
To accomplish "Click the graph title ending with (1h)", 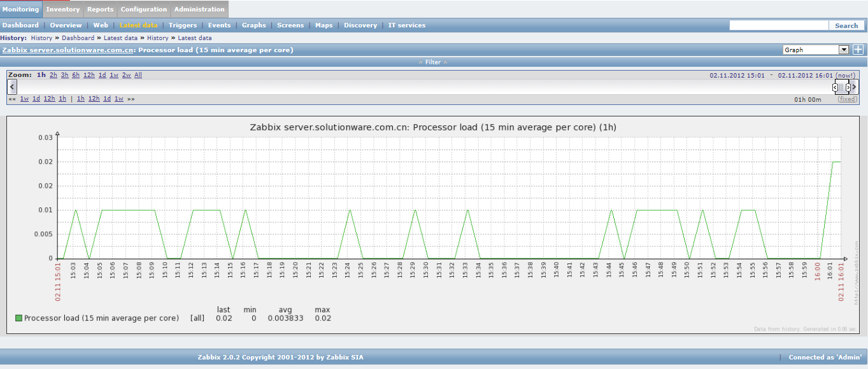I will click(x=434, y=127).
